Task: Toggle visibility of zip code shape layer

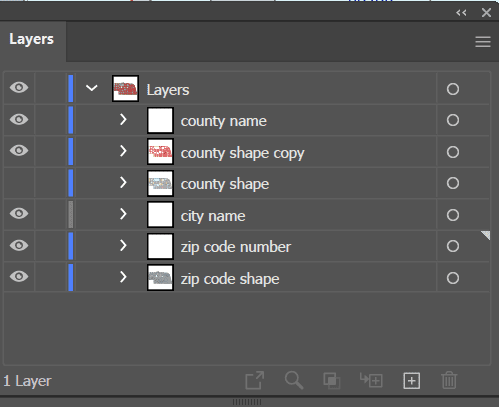Action: pos(19,277)
